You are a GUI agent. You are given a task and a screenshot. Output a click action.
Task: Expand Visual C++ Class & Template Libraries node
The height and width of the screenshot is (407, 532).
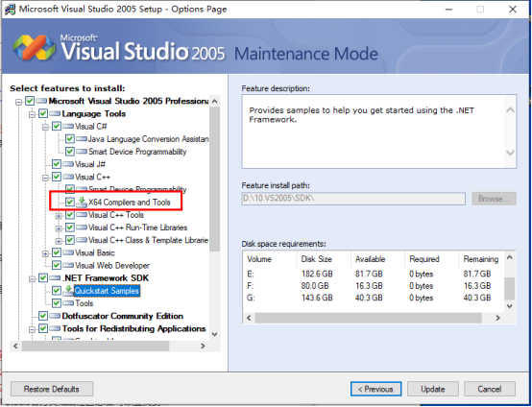coord(59,241)
